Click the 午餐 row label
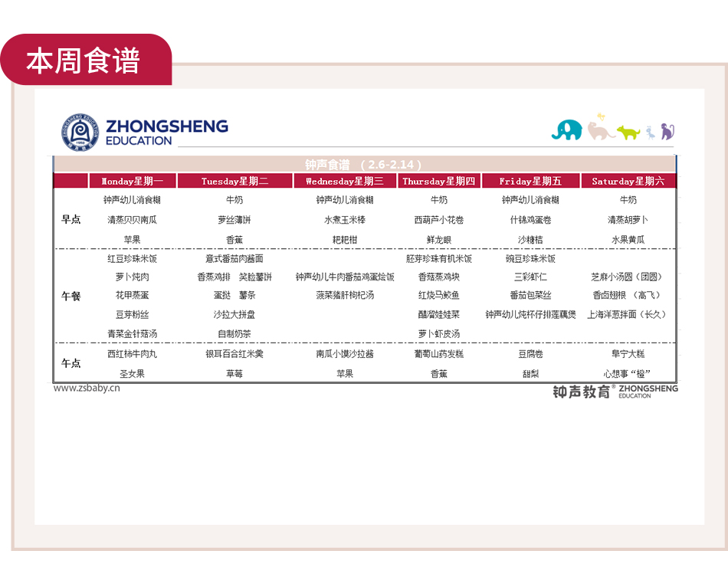This screenshot has width=728, height=577. pyautogui.click(x=71, y=296)
